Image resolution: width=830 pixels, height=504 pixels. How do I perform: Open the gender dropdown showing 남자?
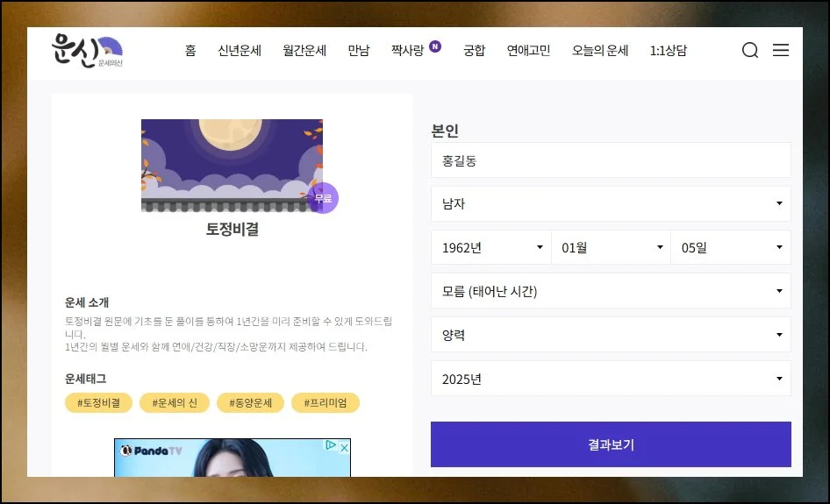point(611,204)
